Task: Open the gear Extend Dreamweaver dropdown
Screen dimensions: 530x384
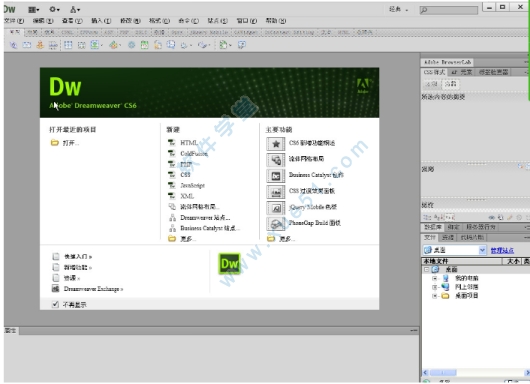Action: pyautogui.click(x=54, y=9)
